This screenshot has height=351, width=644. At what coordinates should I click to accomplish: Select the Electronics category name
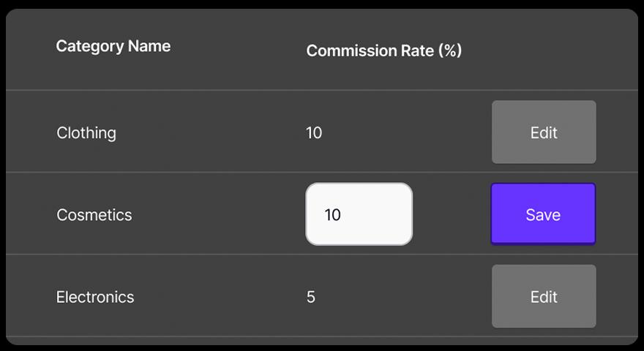(x=95, y=297)
